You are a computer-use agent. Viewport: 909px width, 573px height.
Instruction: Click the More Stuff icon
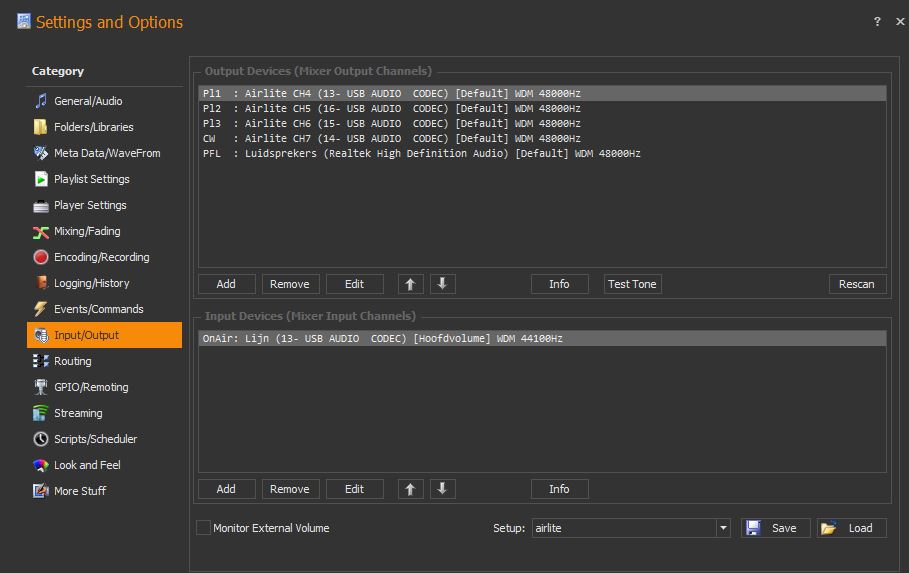click(41, 491)
